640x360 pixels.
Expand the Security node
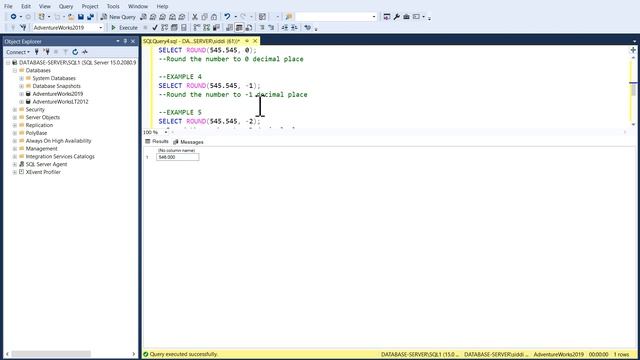point(15,110)
